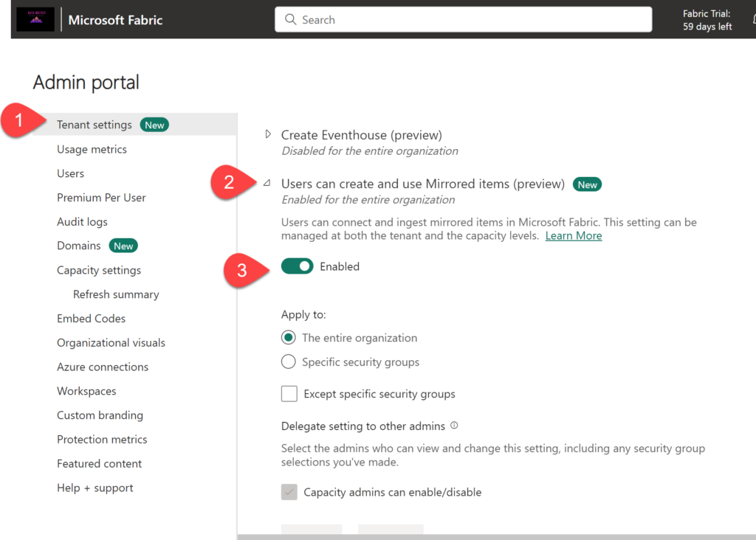
Task: Click the Learn More link
Action: click(573, 235)
